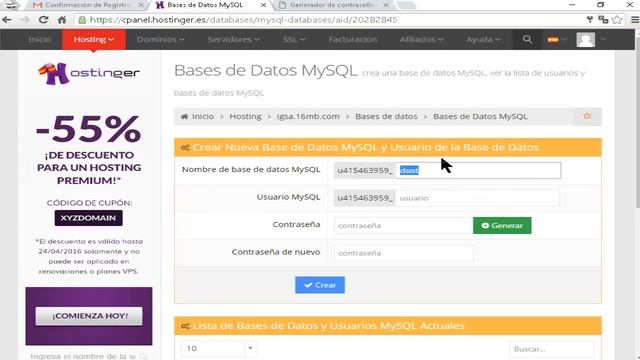Click the green Generar button
The width and height of the screenshot is (640, 360).
point(502,225)
